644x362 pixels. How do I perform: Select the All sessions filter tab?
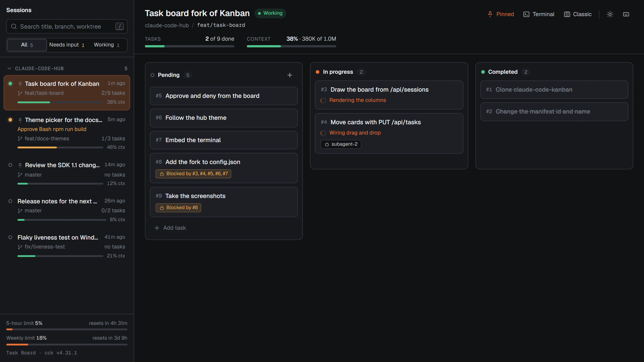pyautogui.click(x=27, y=45)
